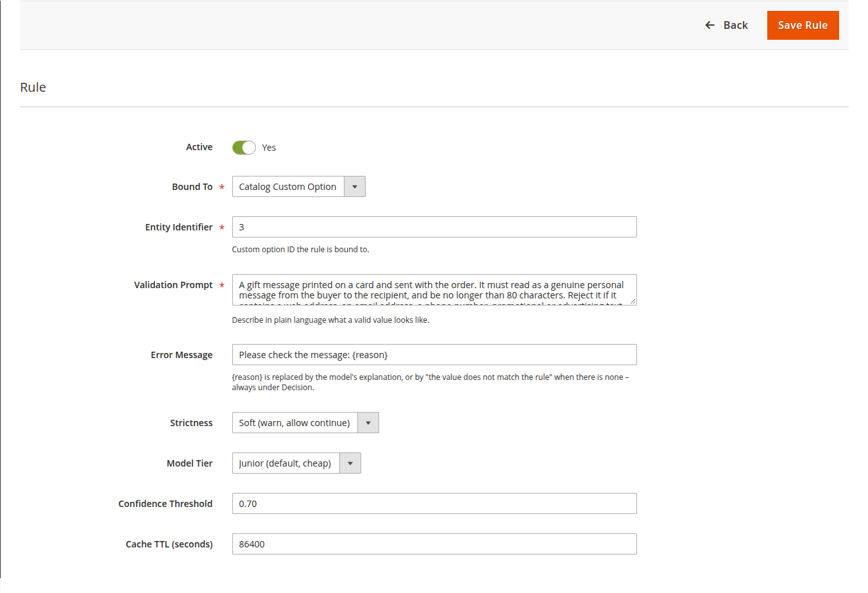Click the "Back" link text

(736, 25)
